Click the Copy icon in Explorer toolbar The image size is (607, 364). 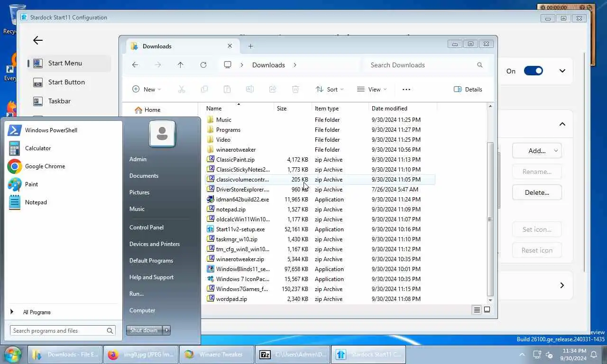click(x=204, y=89)
